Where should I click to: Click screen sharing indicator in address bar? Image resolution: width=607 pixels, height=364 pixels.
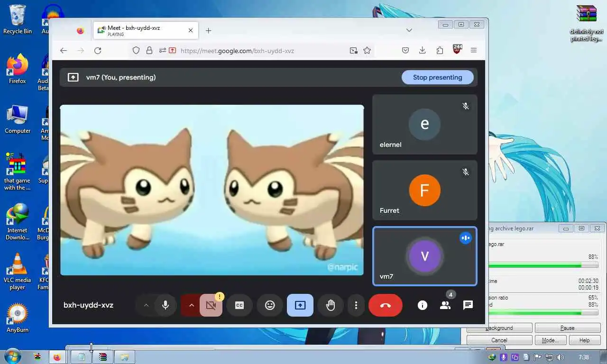(x=172, y=51)
